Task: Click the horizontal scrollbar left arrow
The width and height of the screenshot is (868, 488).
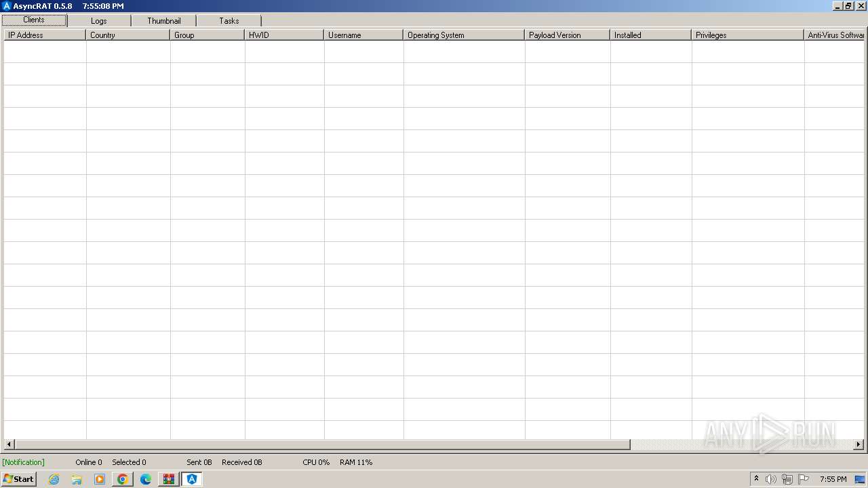Action: pos(9,445)
